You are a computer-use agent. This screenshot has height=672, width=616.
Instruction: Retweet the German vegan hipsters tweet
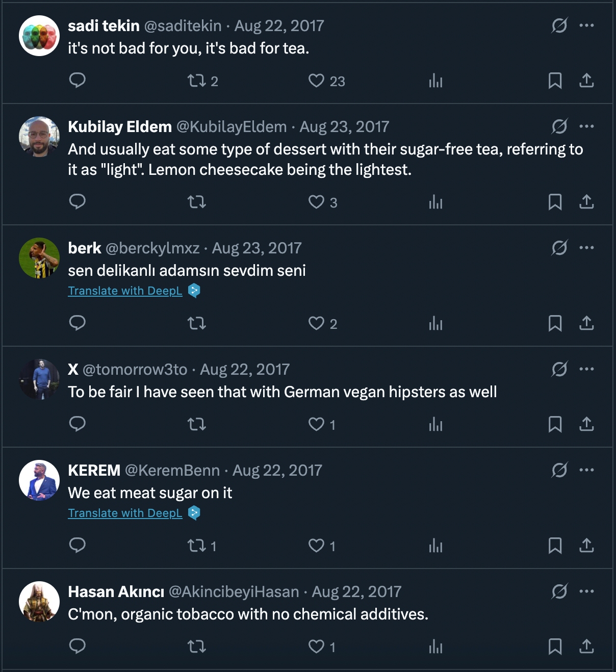(197, 424)
